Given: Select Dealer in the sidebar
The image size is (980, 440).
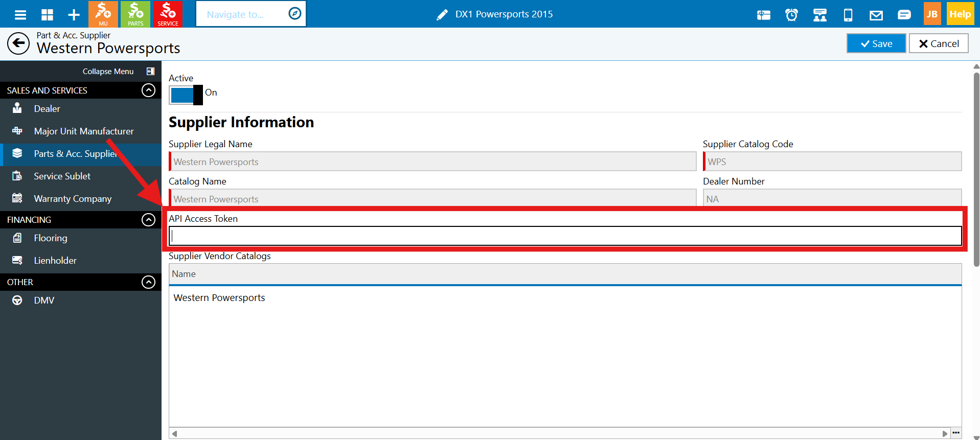Looking at the screenshot, I should point(81,108).
